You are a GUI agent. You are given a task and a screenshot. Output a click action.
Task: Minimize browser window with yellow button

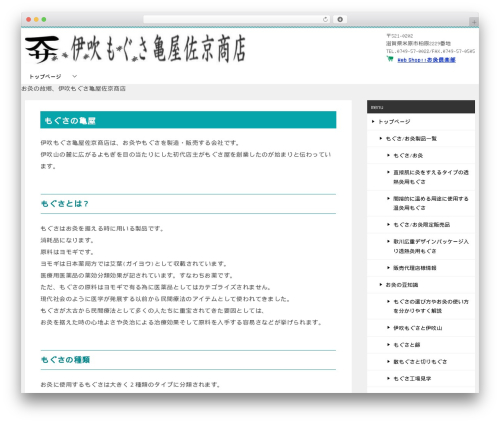click(36, 19)
